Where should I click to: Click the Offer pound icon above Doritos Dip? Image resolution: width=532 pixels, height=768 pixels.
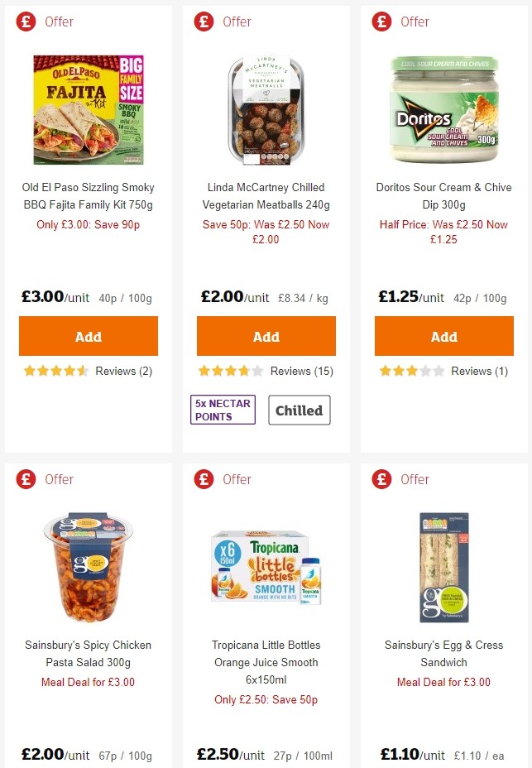381,22
